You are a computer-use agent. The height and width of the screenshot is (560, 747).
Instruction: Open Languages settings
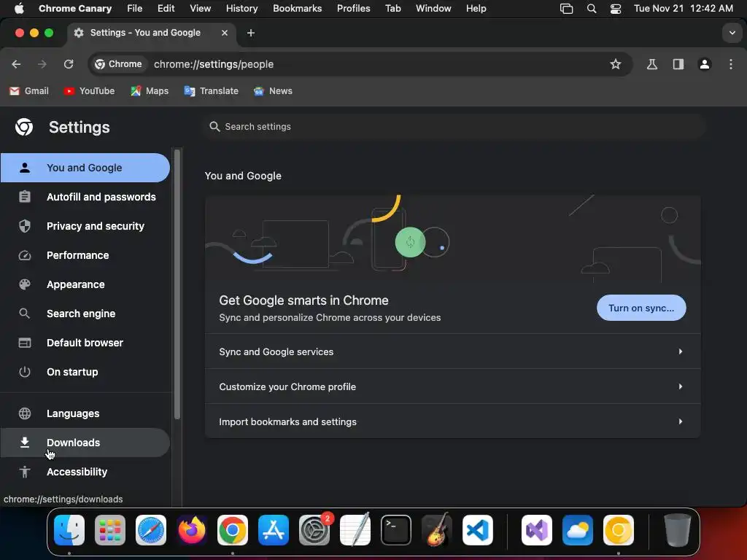85,413
